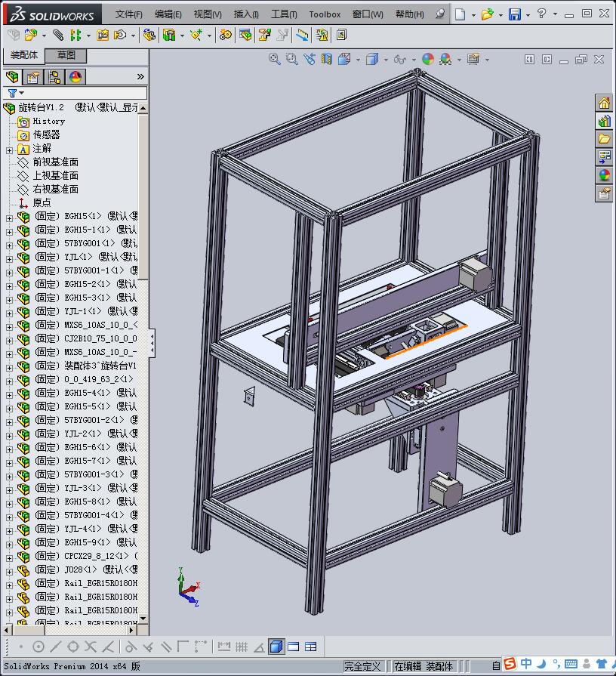Image resolution: width=616 pixels, height=676 pixels.
Task: Click the Open file folder icon
Action: point(487,14)
